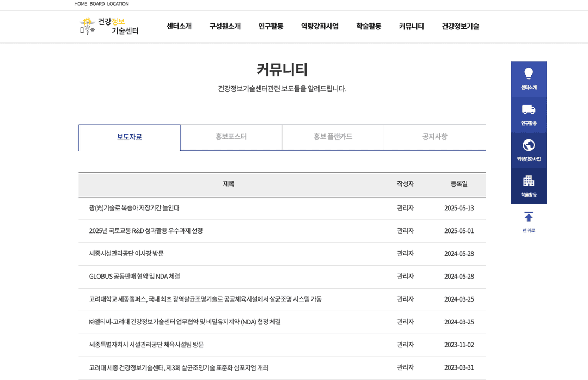This screenshot has width=588, height=380.
Task: Click the HOME link at top
Action: point(81,4)
